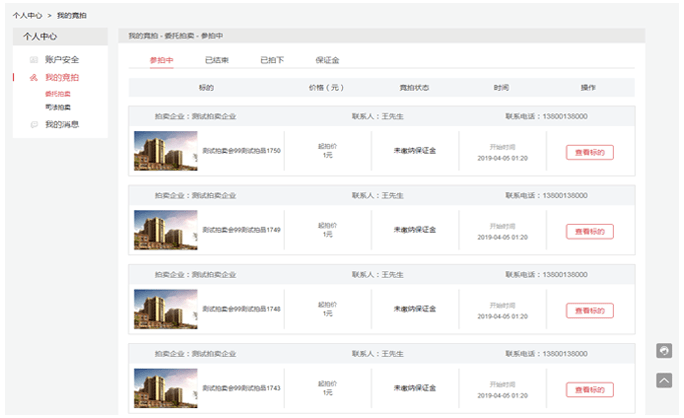
Task: Click 查看标的 for item 1749
Action: point(590,231)
